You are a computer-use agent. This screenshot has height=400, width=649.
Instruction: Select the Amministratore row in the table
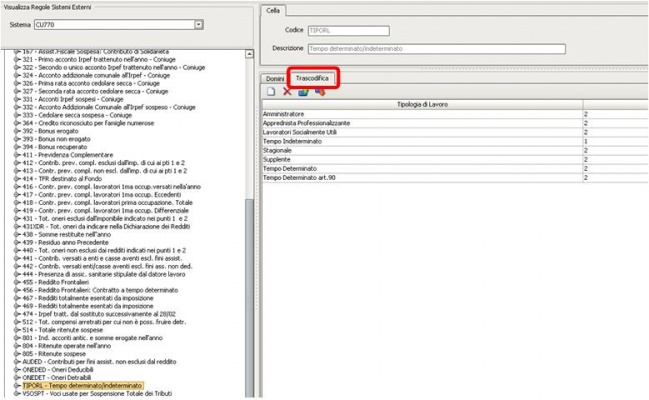(x=455, y=114)
